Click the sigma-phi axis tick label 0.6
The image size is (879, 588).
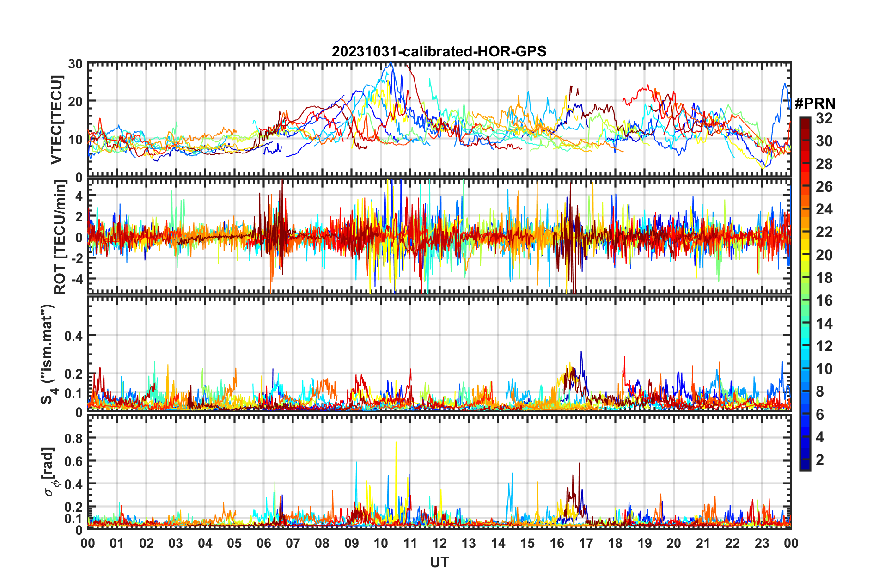point(73,461)
